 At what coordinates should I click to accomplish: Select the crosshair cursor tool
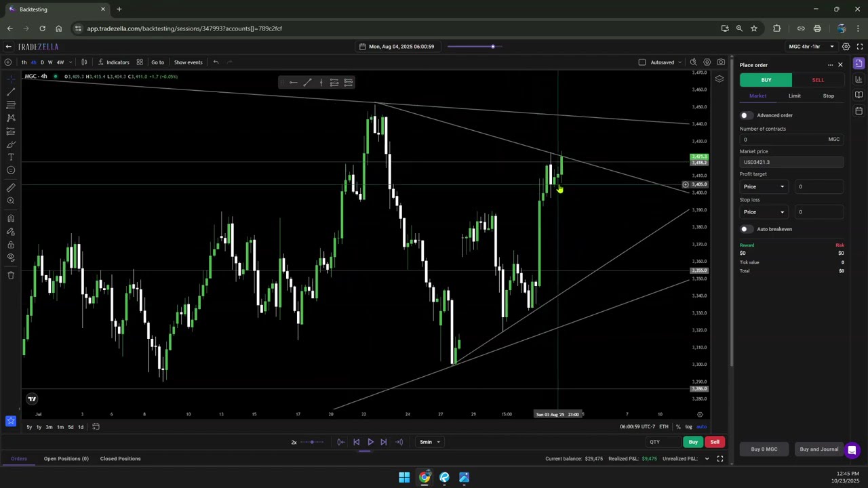click(x=11, y=79)
